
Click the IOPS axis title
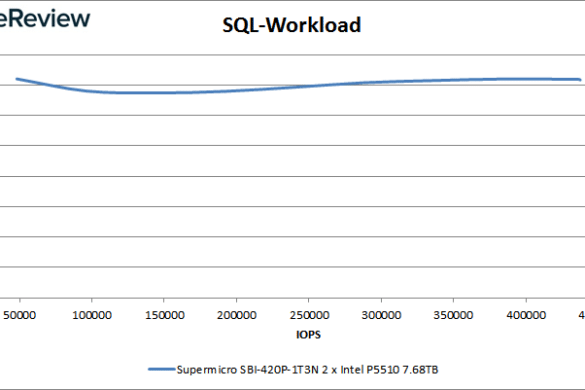pyautogui.click(x=308, y=334)
